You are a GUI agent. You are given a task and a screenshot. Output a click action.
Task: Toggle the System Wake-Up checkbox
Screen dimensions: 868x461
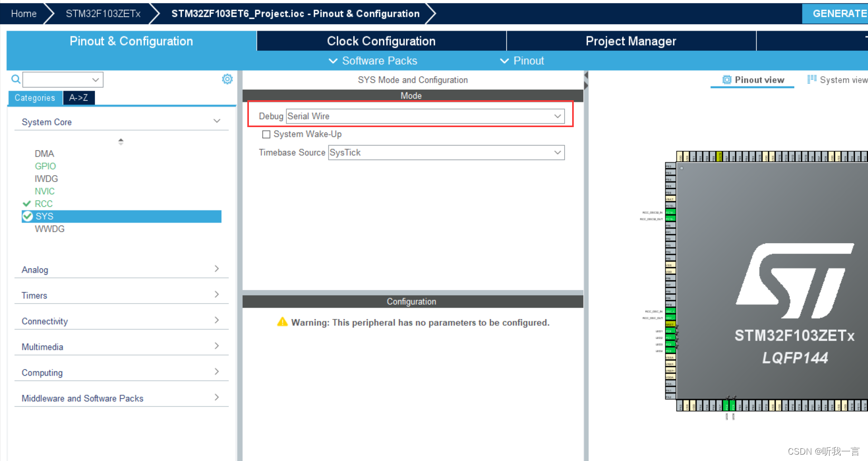point(266,135)
